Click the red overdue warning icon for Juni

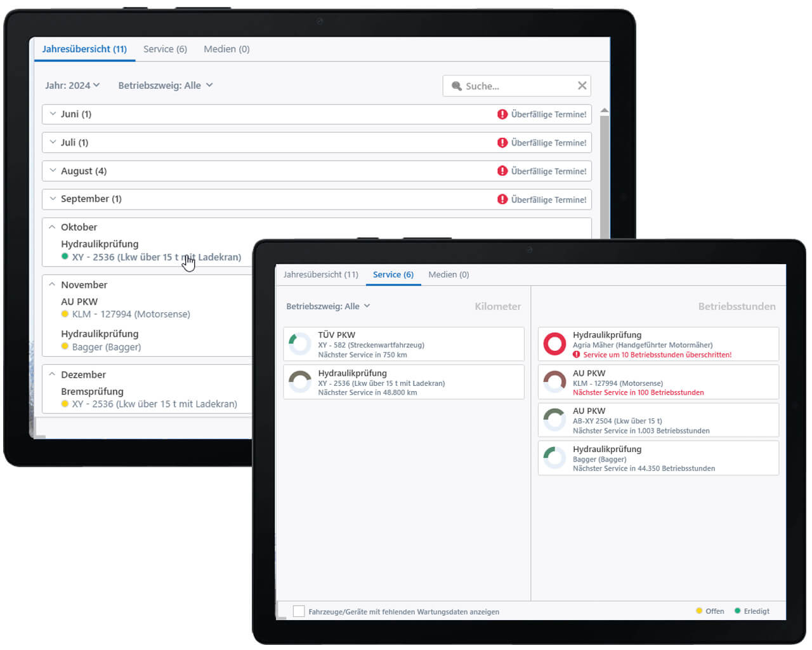pos(502,114)
